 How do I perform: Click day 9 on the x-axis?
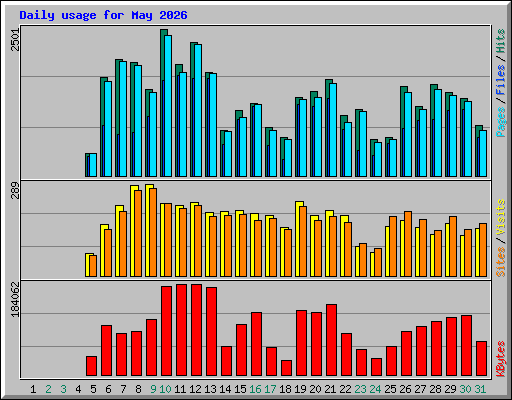click(153, 389)
